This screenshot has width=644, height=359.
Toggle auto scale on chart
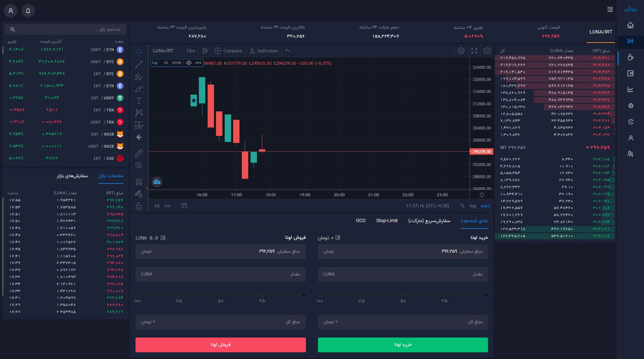(x=485, y=206)
